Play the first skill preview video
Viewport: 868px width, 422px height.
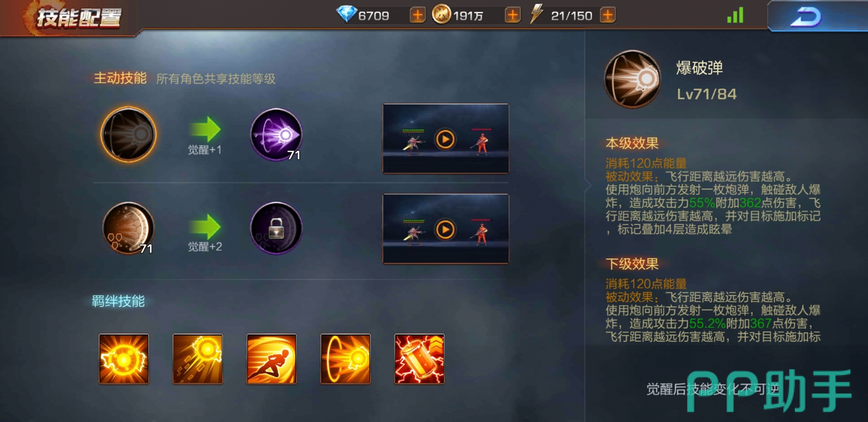[x=445, y=139]
